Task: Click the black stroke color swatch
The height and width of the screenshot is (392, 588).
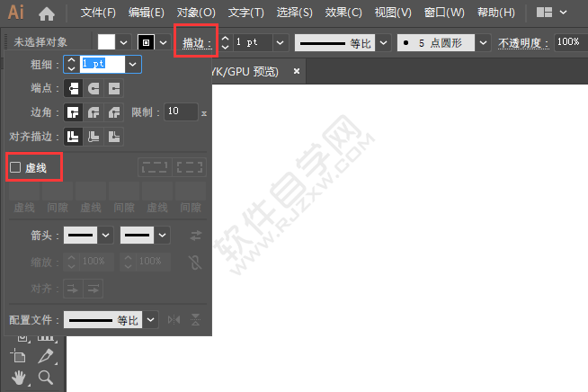Action: 147,42
